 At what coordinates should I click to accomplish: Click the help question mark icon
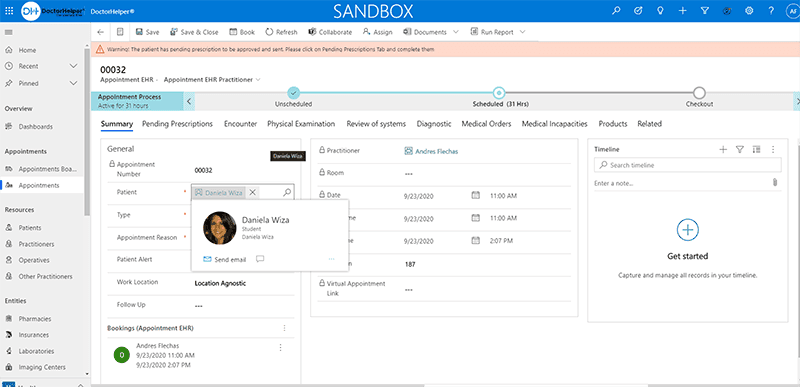pos(771,11)
